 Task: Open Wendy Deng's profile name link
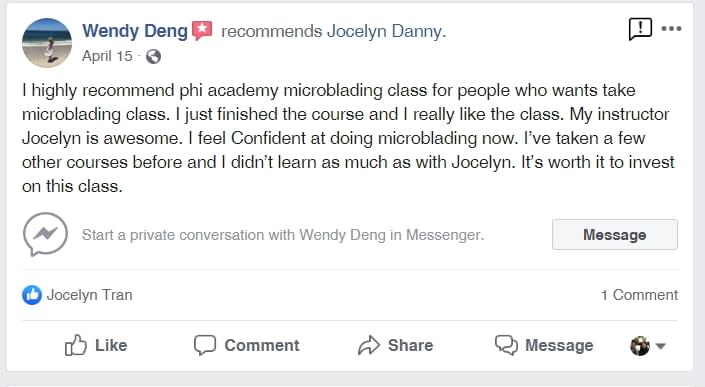point(135,31)
